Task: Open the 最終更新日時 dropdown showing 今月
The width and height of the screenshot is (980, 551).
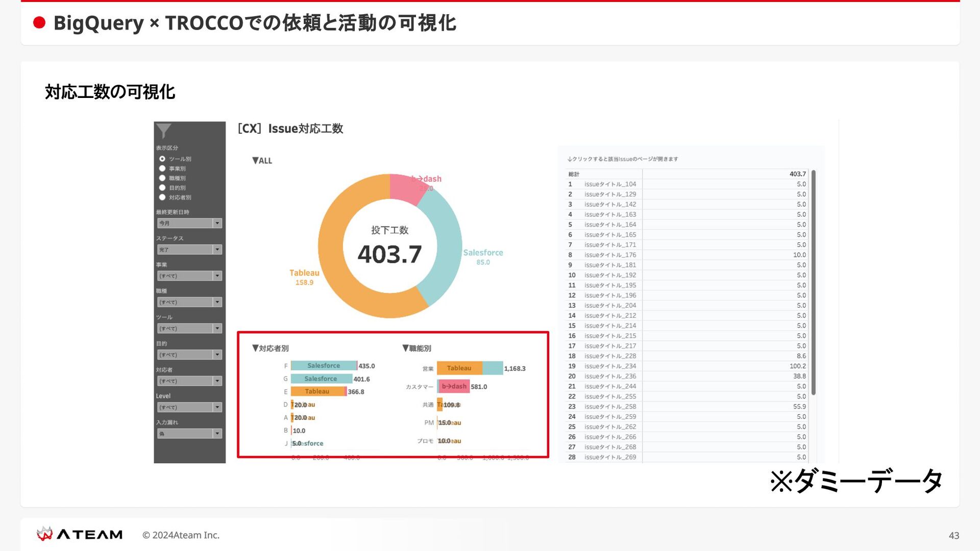Action: 189,223
